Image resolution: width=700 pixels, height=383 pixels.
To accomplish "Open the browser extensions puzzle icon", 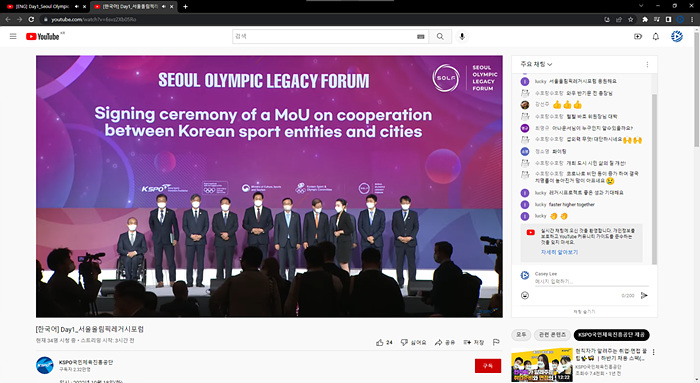I will [645, 19].
